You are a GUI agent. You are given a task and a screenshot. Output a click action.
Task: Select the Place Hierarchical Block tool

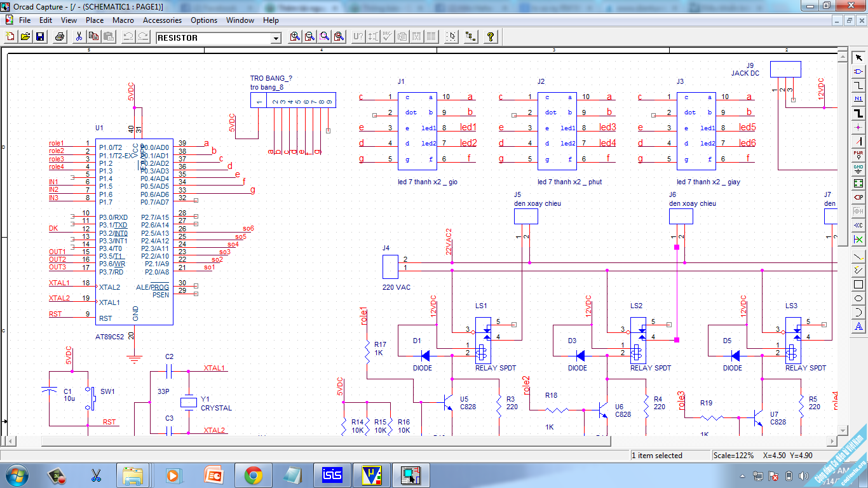[858, 184]
